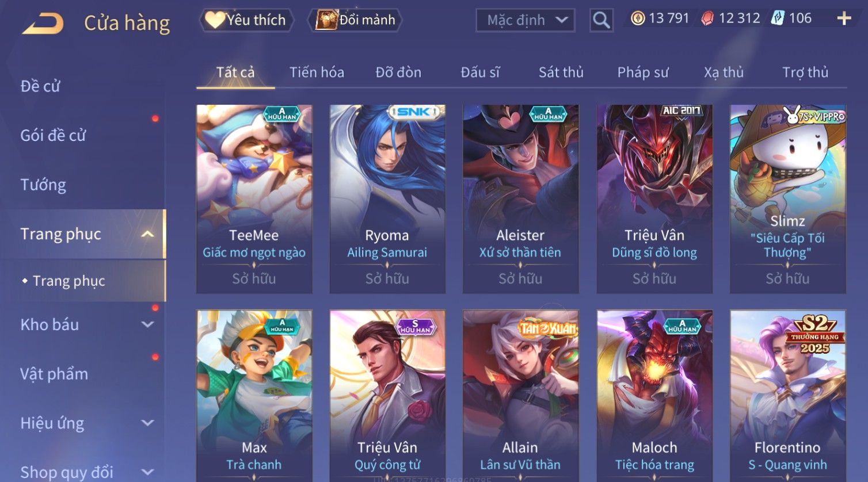Tap the blue voucher currency icon
The image size is (868, 482).
click(x=778, y=18)
